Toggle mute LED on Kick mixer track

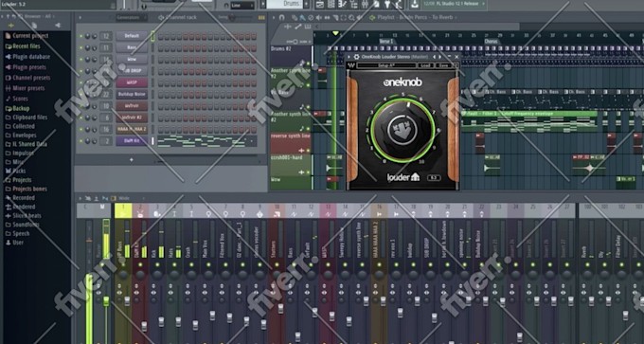click(157, 264)
